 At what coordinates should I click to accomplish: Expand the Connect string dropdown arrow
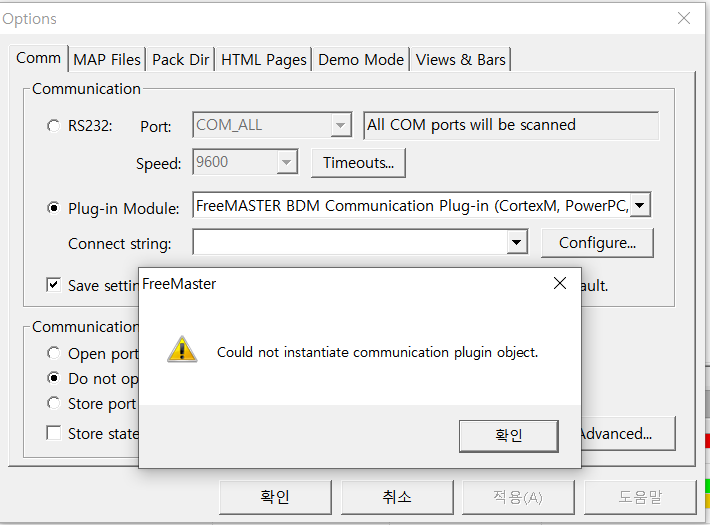517,242
